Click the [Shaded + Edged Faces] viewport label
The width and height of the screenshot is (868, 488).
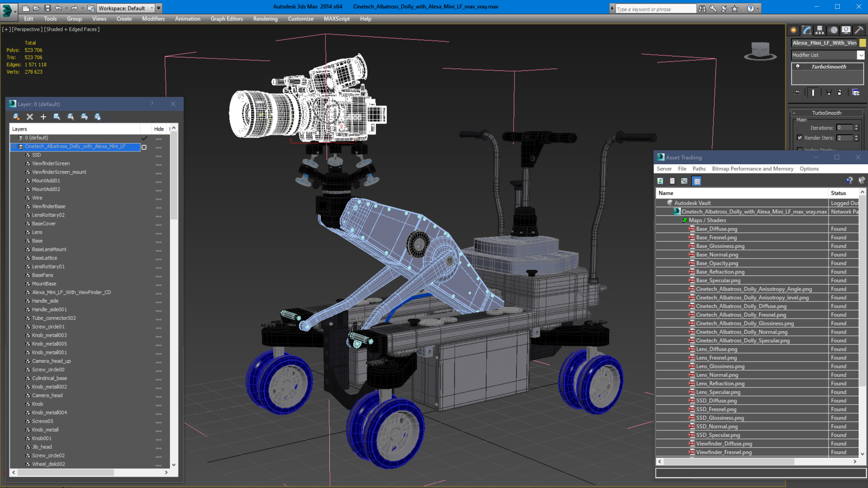72,29
